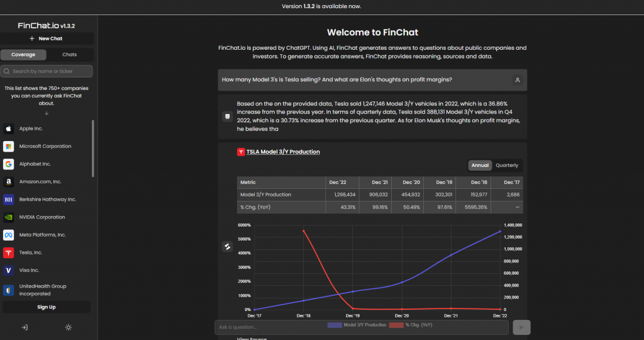Toggle light mode with the sun icon

(x=68, y=327)
